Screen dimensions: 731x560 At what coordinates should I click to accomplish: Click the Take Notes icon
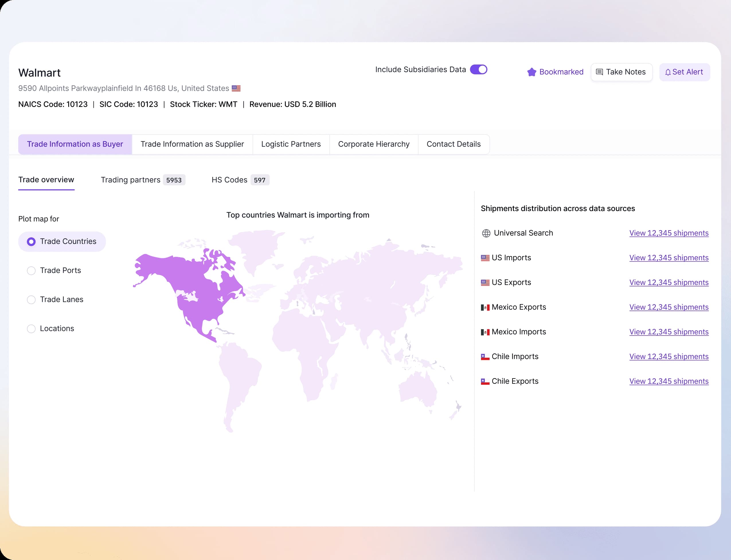click(x=599, y=72)
